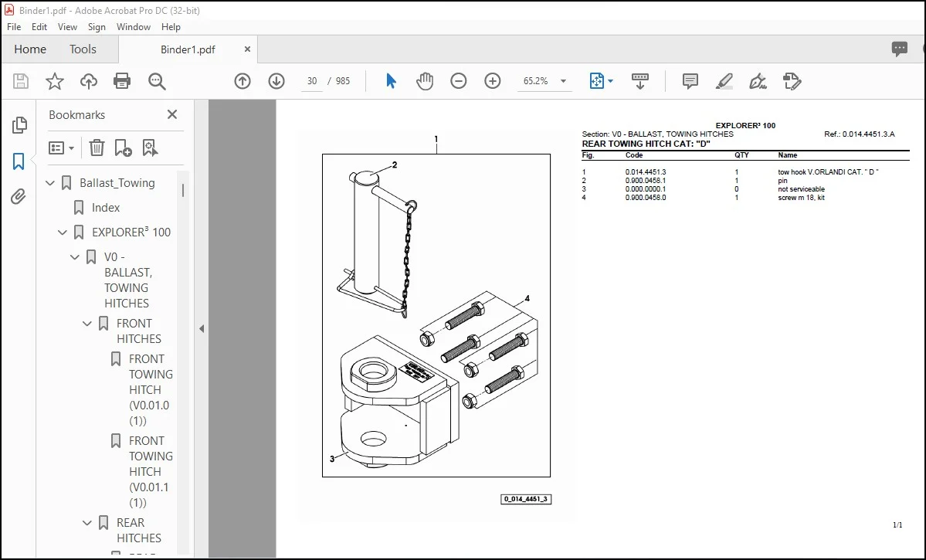Open the find text magnifier tool
This screenshot has width=926, height=560.
click(x=157, y=82)
